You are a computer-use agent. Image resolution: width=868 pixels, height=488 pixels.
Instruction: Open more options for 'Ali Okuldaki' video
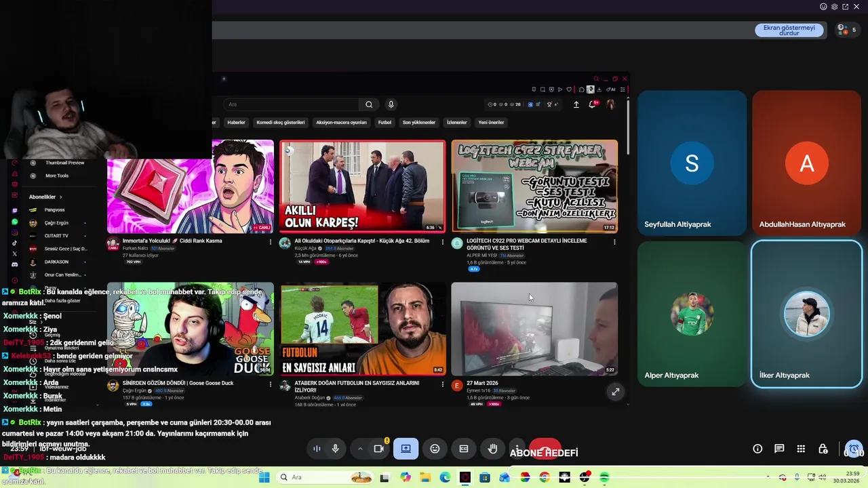(442, 242)
